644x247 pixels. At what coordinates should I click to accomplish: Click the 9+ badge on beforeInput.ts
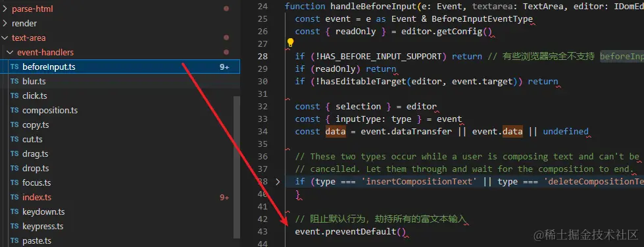click(x=224, y=67)
